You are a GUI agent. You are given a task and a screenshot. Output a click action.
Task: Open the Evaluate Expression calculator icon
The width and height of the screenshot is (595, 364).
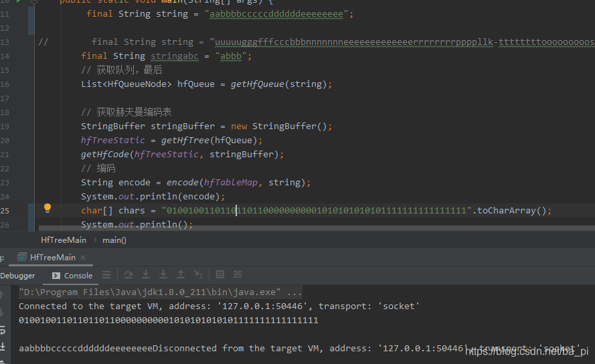[220, 274]
